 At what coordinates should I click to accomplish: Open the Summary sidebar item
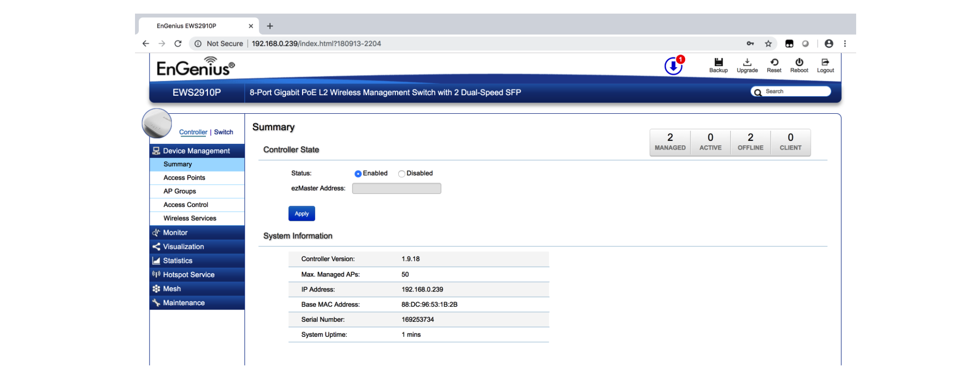[x=197, y=164]
